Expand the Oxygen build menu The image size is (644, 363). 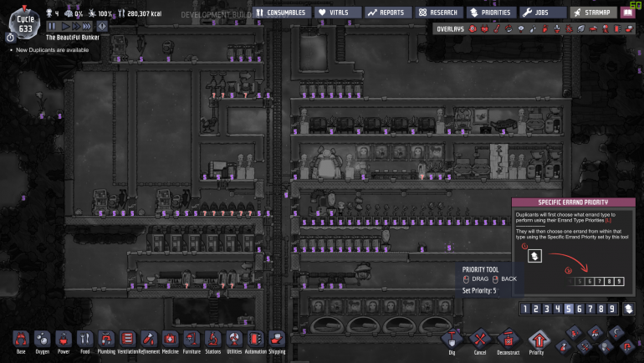[x=43, y=342]
